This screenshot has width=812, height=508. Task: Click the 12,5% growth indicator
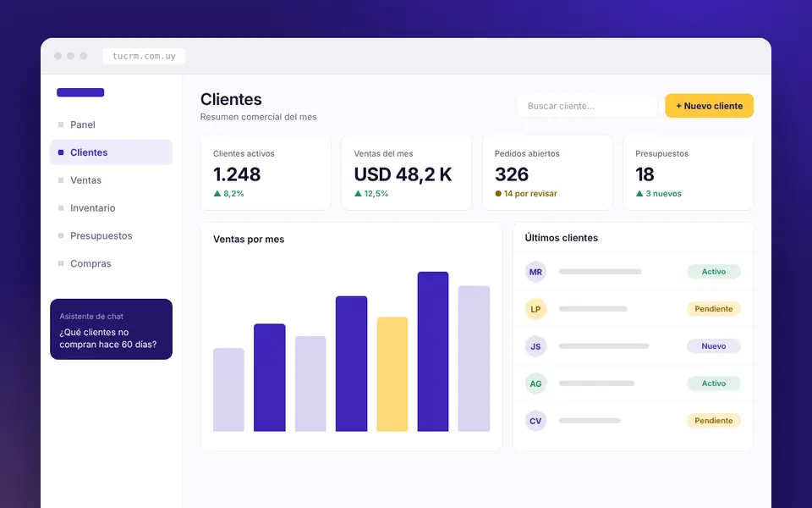370,193
